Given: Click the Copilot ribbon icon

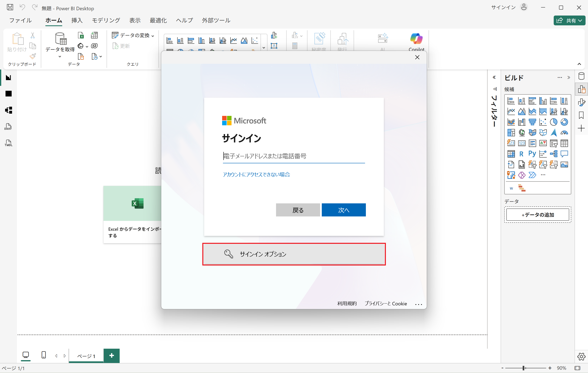Looking at the screenshot, I should [x=416, y=39].
